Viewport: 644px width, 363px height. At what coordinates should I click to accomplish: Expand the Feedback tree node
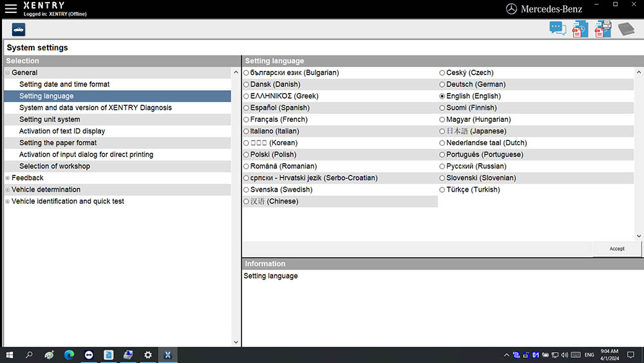(x=7, y=178)
